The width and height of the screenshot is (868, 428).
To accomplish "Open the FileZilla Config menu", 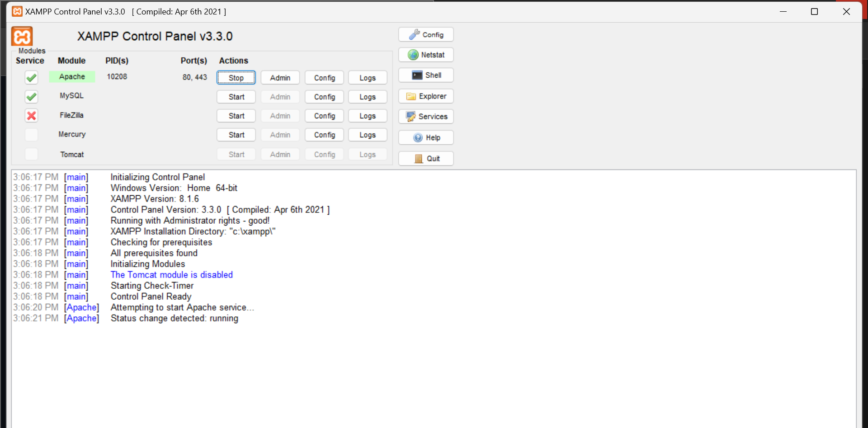I will click(325, 116).
